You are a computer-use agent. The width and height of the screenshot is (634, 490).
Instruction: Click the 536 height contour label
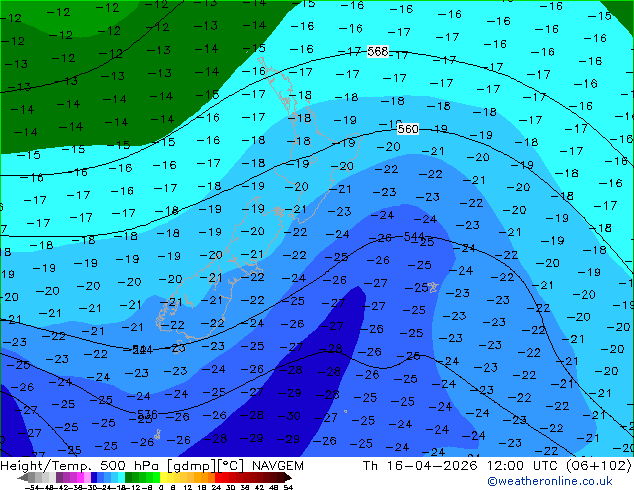pyautogui.click(x=147, y=414)
